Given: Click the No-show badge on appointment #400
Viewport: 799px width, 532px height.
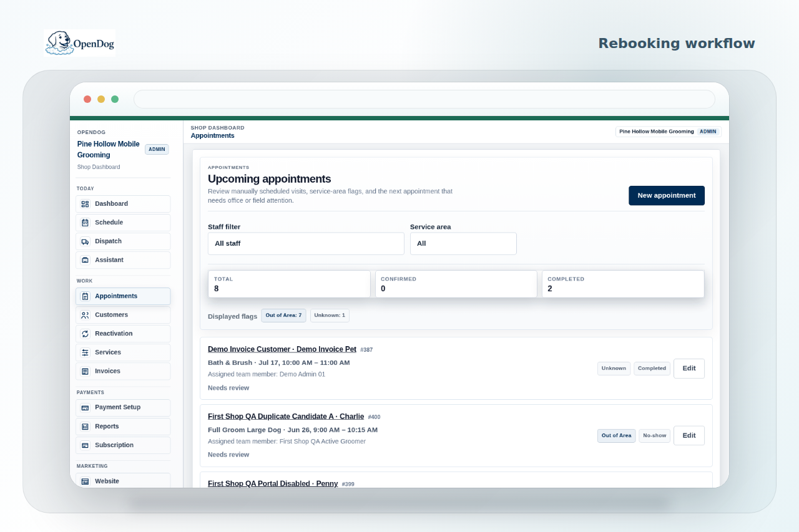Looking at the screenshot, I should click(654, 436).
